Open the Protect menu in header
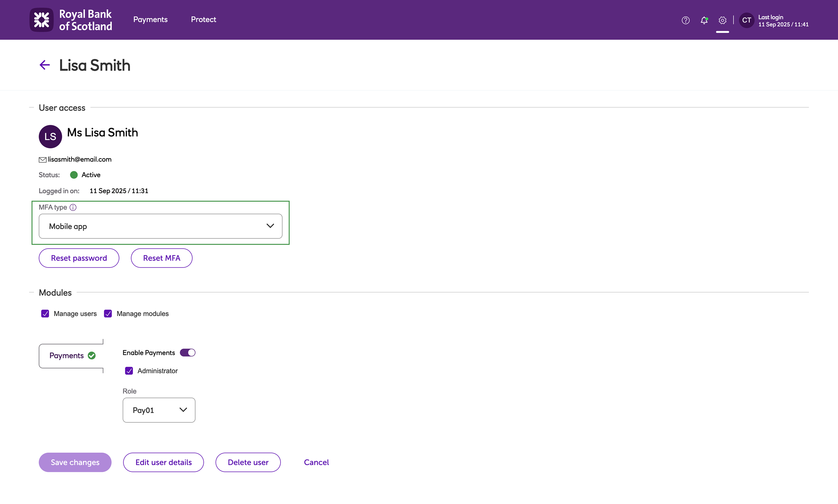This screenshot has height=504, width=838. coord(203,20)
